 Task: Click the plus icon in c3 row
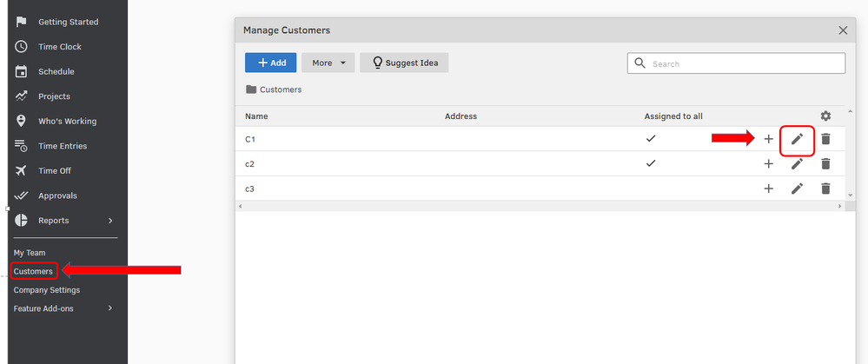(768, 189)
